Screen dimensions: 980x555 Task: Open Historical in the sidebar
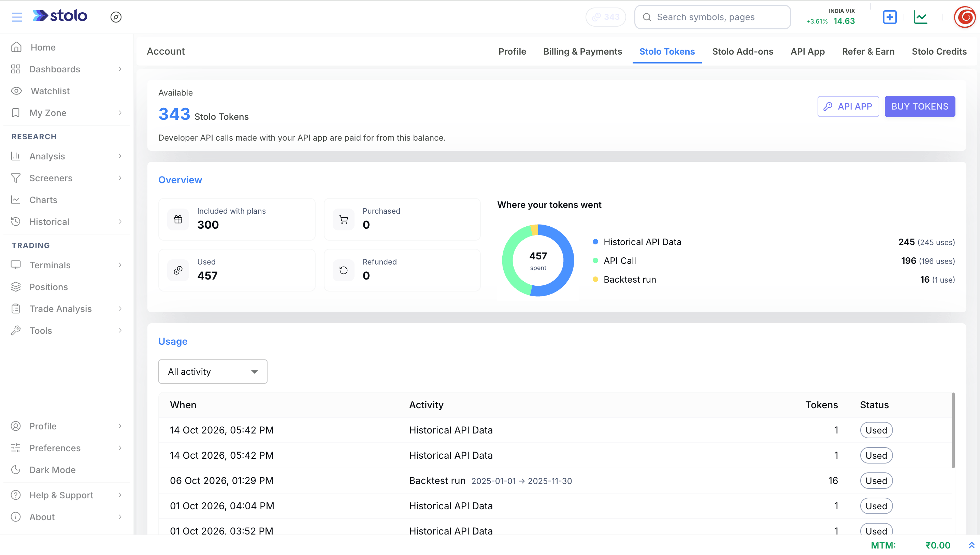point(67,222)
